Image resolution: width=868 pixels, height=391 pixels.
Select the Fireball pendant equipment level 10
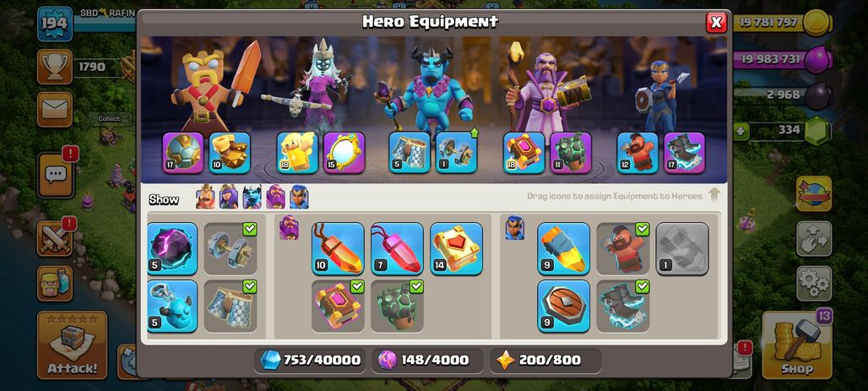click(338, 248)
